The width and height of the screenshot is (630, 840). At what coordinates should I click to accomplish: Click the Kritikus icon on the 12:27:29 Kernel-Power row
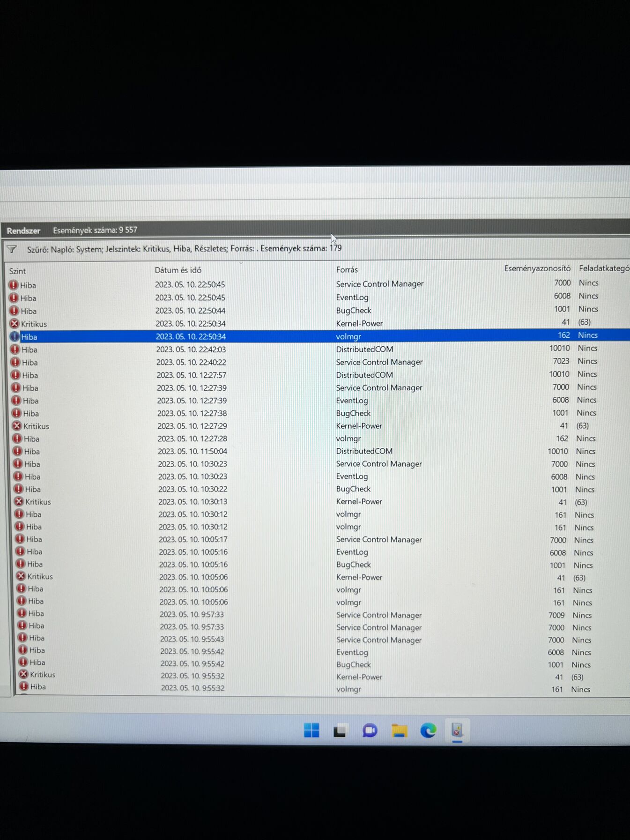[x=17, y=426]
